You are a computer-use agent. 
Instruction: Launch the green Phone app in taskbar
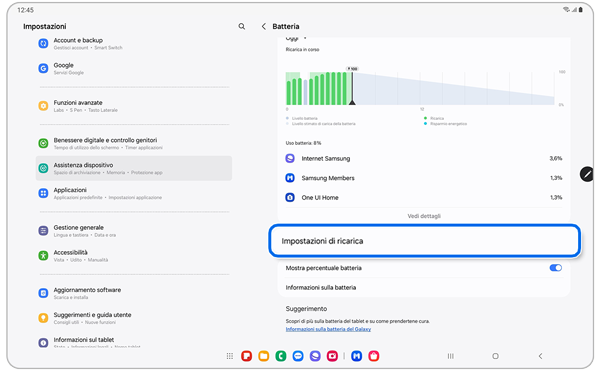pos(281,356)
